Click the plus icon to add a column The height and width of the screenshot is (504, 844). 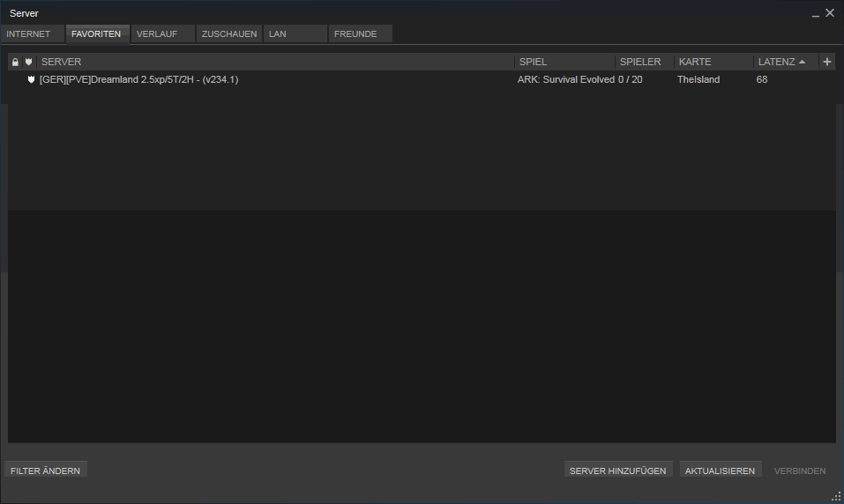[826, 62]
